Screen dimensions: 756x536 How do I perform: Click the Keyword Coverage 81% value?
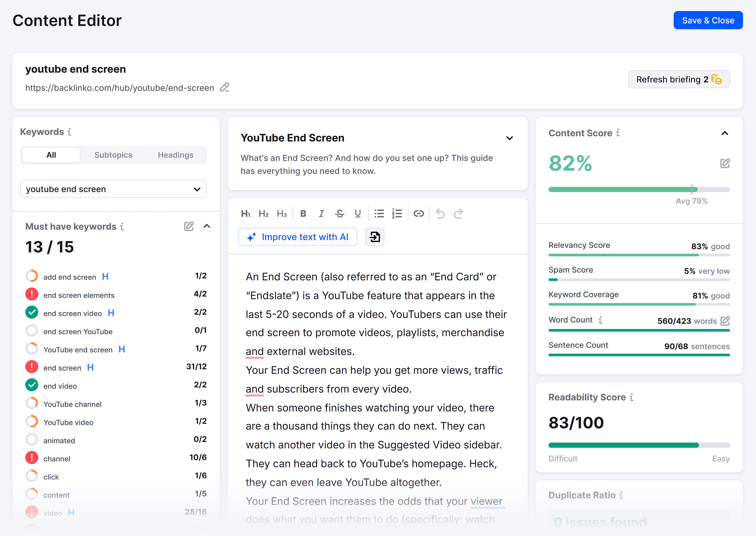(700, 296)
